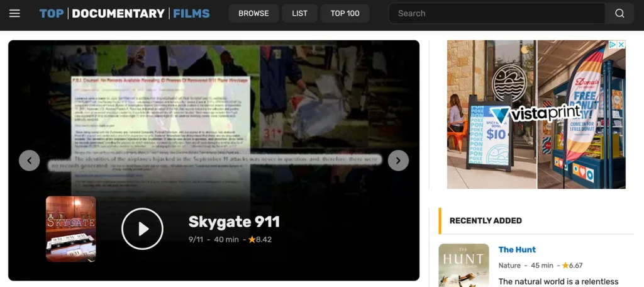Open The Hunt title link
This screenshot has height=287, width=644.
point(517,250)
